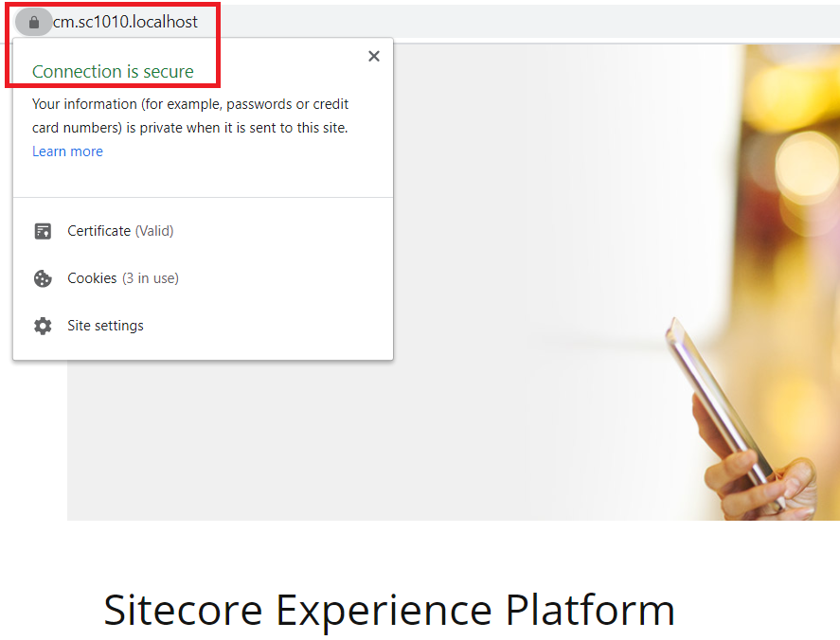Click the Sitecore Experience Platform heading
Image resolution: width=840 pixels, height=640 pixels.
point(388,610)
